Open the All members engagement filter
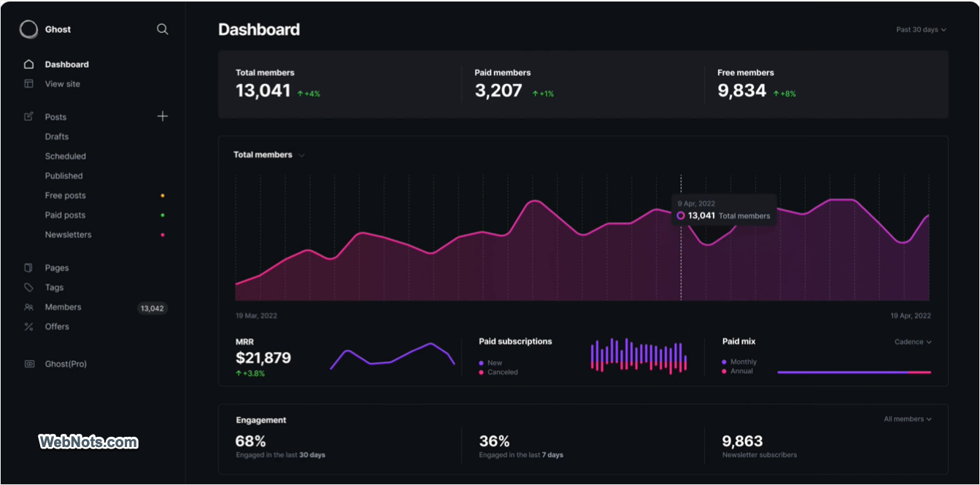The height and width of the screenshot is (485, 980). point(908,419)
